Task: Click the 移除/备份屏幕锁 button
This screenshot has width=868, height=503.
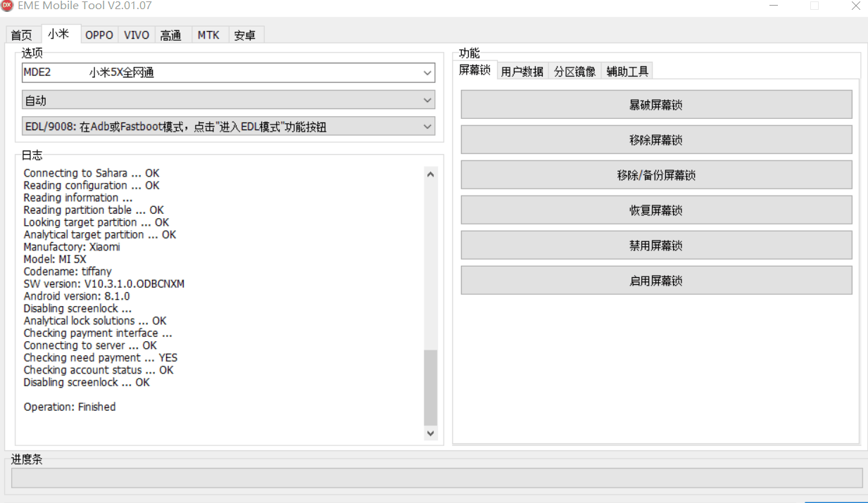Action: [x=656, y=175]
